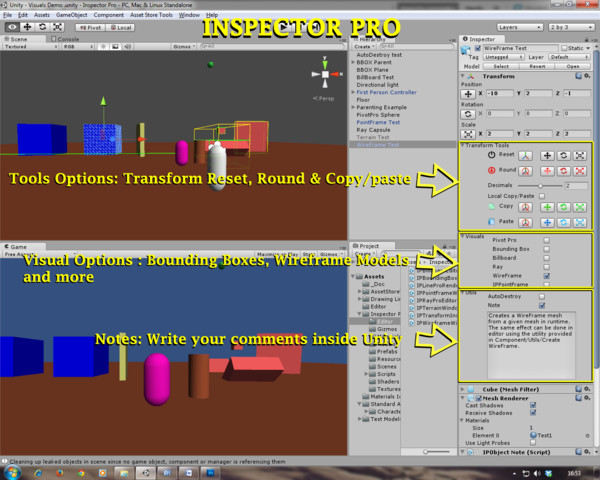Enable Pivot Pro visual checkbox

pyautogui.click(x=546, y=240)
